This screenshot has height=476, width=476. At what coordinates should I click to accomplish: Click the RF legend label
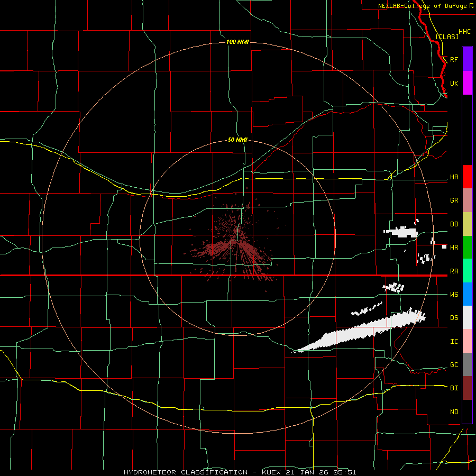coord(454,59)
